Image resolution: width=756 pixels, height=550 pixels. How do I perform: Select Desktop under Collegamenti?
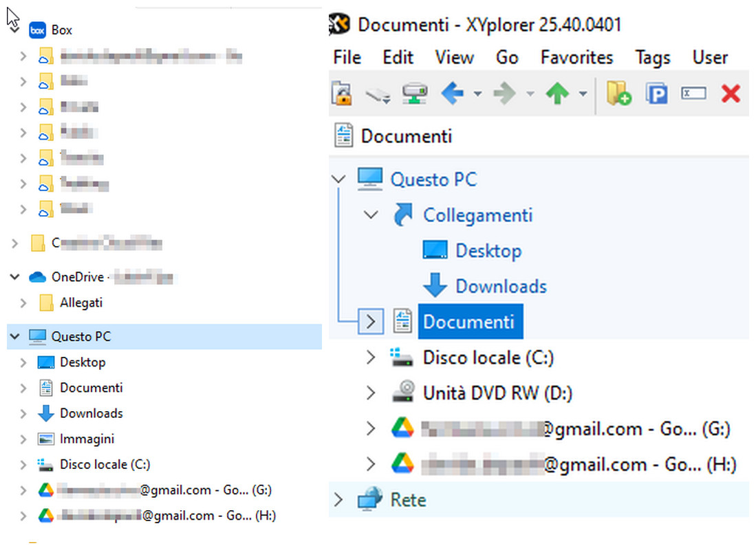click(x=488, y=251)
